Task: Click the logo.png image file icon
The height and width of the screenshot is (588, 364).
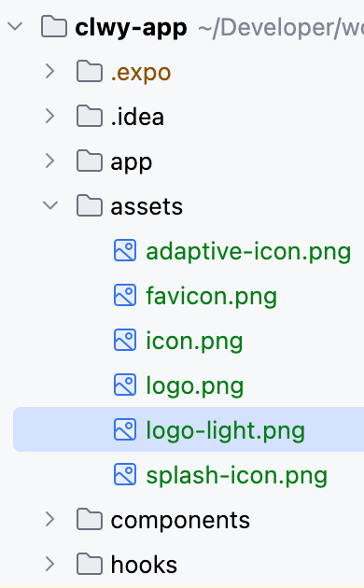Action: (x=125, y=385)
